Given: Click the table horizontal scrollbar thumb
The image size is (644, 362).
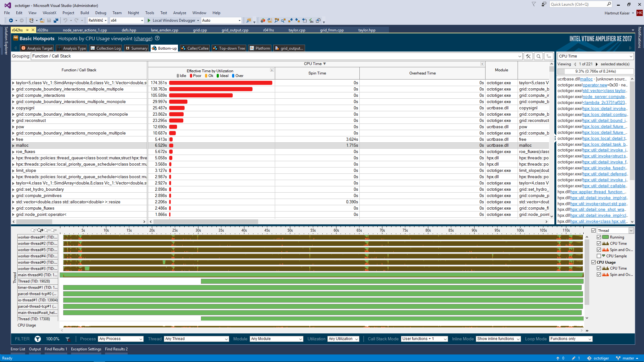Looking at the screenshot, I should pyautogui.click(x=206, y=222).
